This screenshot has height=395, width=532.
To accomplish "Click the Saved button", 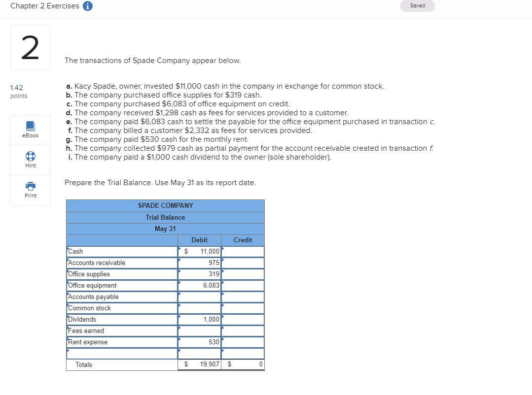I will pyautogui.click(x=417, y=5).
